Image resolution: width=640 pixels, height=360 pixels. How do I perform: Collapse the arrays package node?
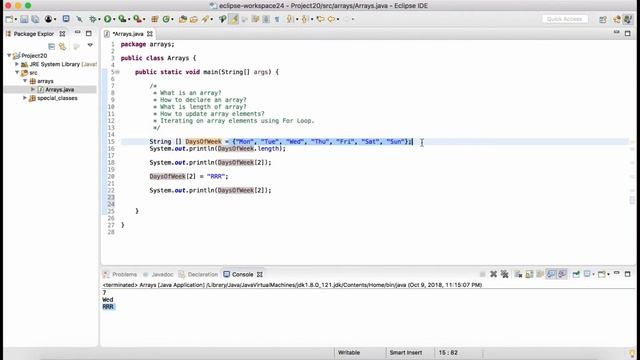[x=25, y=81]
